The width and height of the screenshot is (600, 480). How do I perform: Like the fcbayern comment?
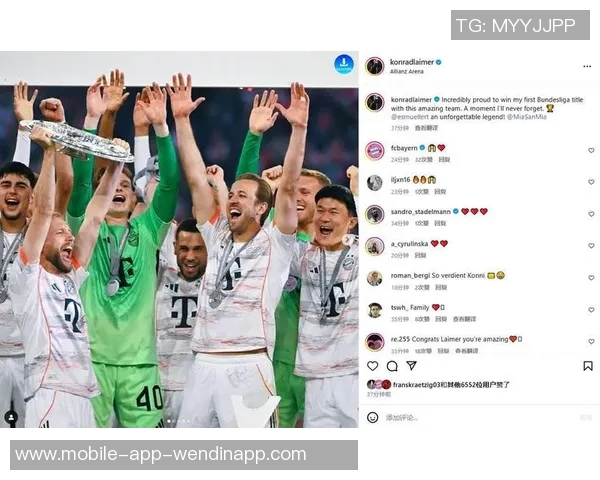(x=591, y=150)
